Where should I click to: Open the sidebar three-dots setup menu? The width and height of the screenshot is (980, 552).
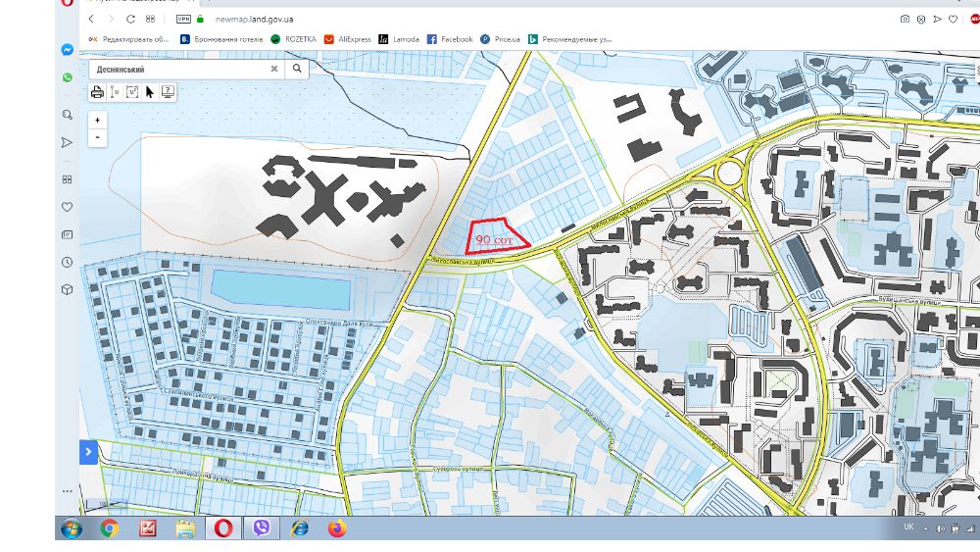pos(68,491)
